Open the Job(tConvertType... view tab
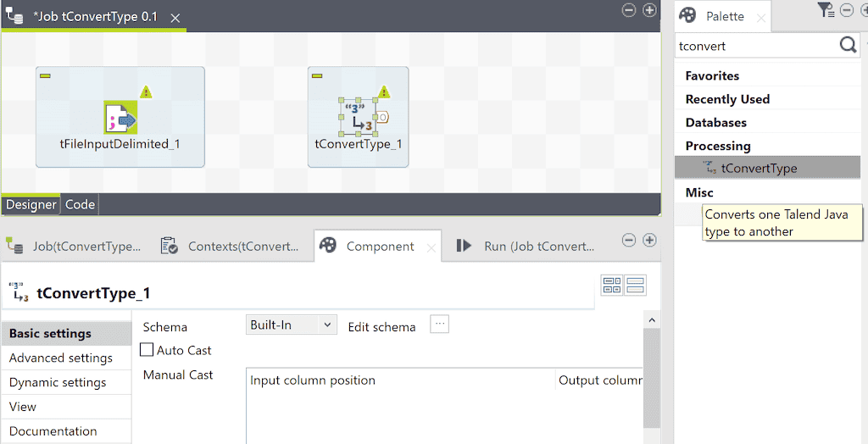The height and width of the screenshot is (444, 868). pos(74,247)
